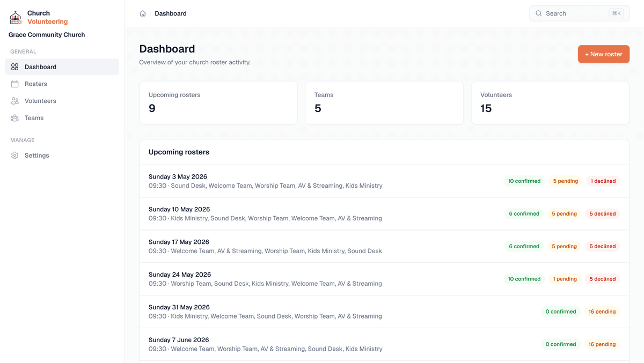This screenshot has width=644, height=363.
Task: Open the Teams sidebar item
Action: click(62, 118)
